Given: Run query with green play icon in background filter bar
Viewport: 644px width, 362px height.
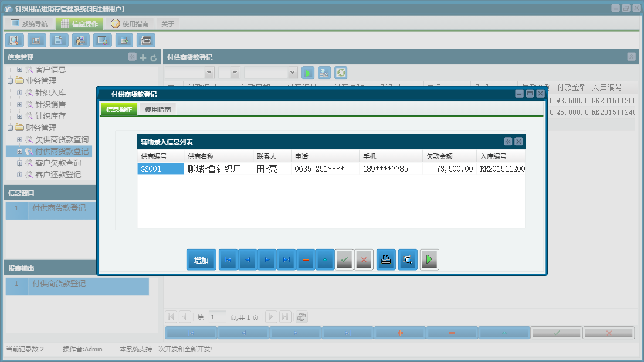Looking at the screenshot, I should click(307, 73).
